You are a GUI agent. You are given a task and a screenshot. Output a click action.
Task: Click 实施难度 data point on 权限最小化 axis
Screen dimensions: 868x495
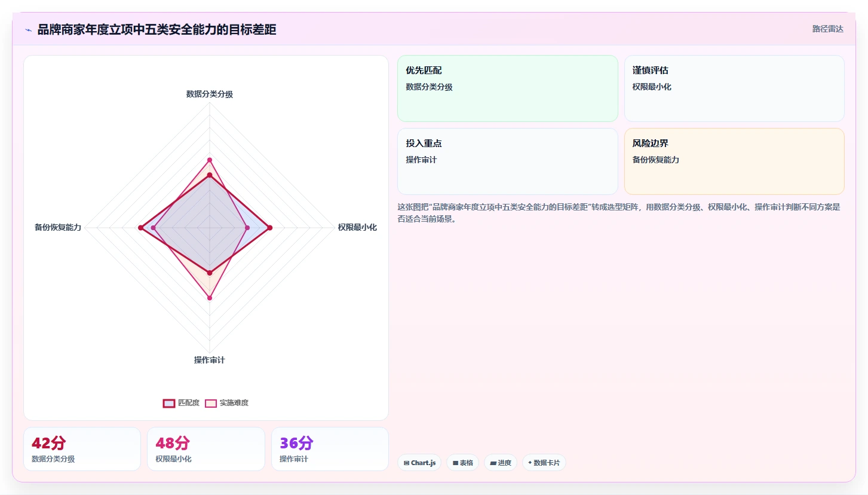tap(247, 228)
